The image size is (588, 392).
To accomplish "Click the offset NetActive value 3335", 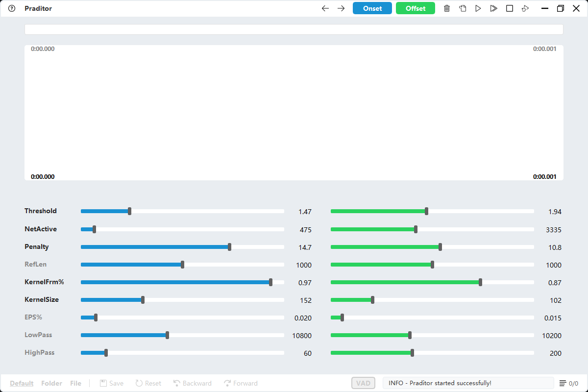I will 554,230.
